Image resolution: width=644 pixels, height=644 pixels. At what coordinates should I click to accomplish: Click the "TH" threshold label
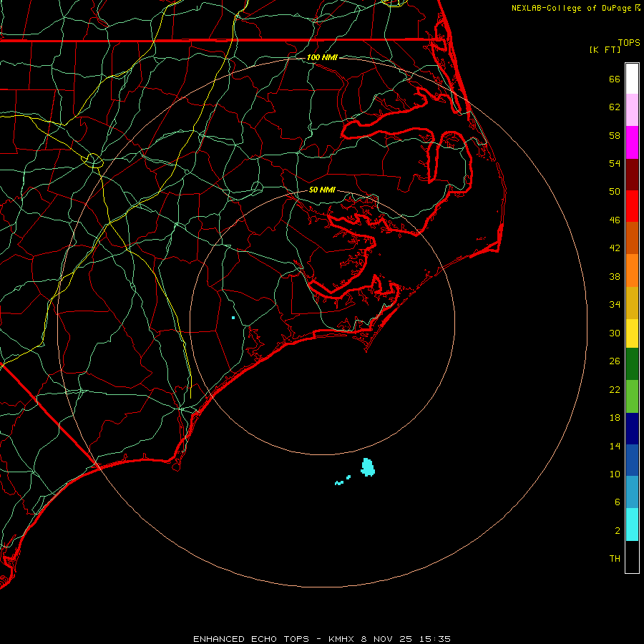tap(615, 559)
